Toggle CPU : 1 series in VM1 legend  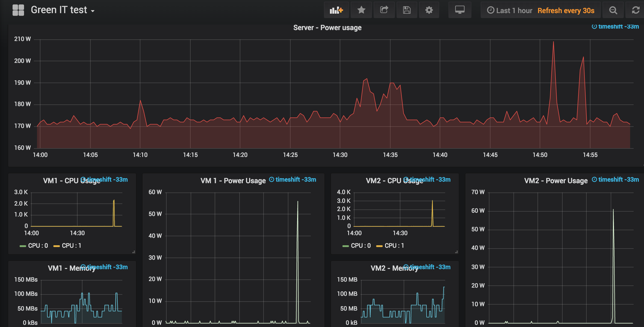(x=71, y=246)
